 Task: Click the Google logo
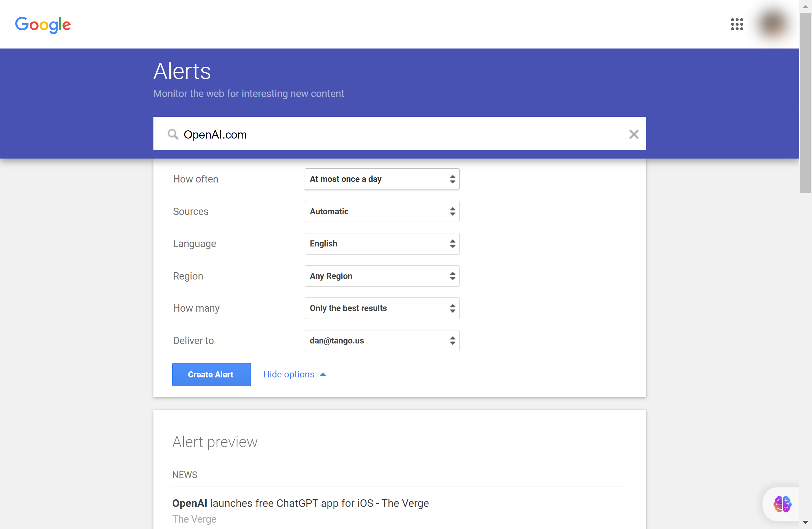pos(43,25)
